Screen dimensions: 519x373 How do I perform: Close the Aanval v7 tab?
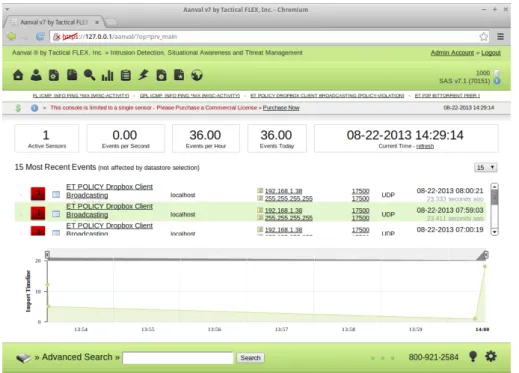coord(97,22)
